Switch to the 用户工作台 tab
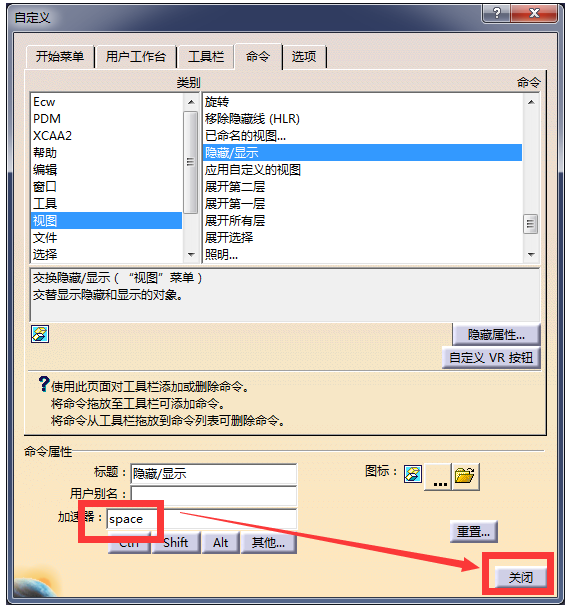This screenshot has width=569, height=609. 136,57
